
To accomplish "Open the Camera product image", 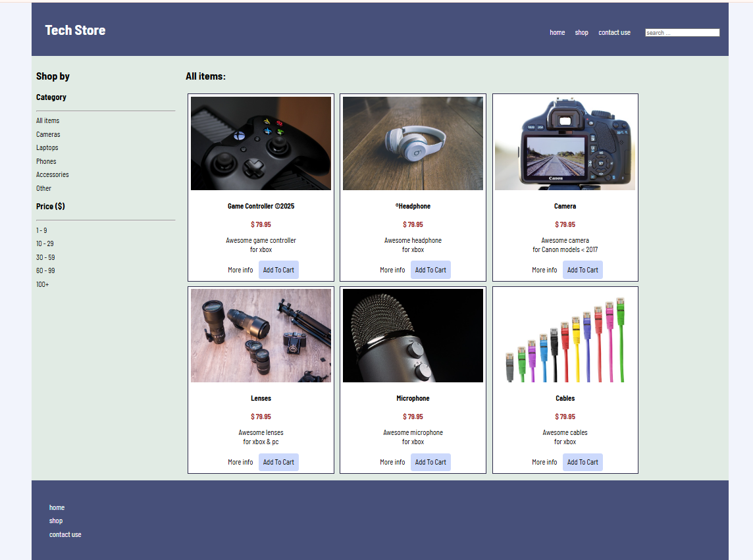I will 565,143.
